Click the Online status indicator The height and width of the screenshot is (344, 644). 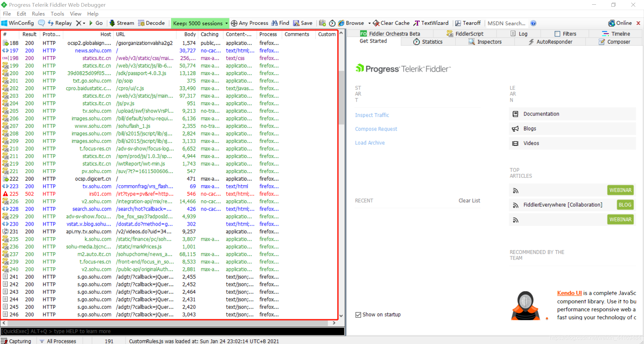tap(620, 23)
